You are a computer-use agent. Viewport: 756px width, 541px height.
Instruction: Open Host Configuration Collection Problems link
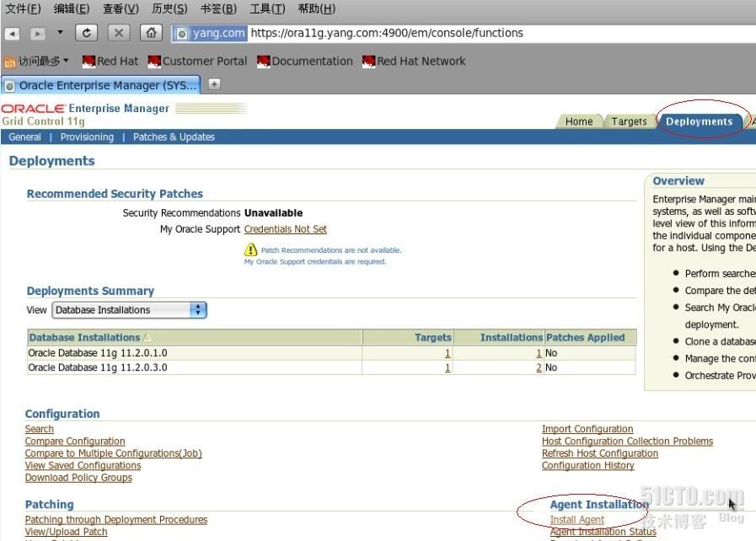click(627, 442)
